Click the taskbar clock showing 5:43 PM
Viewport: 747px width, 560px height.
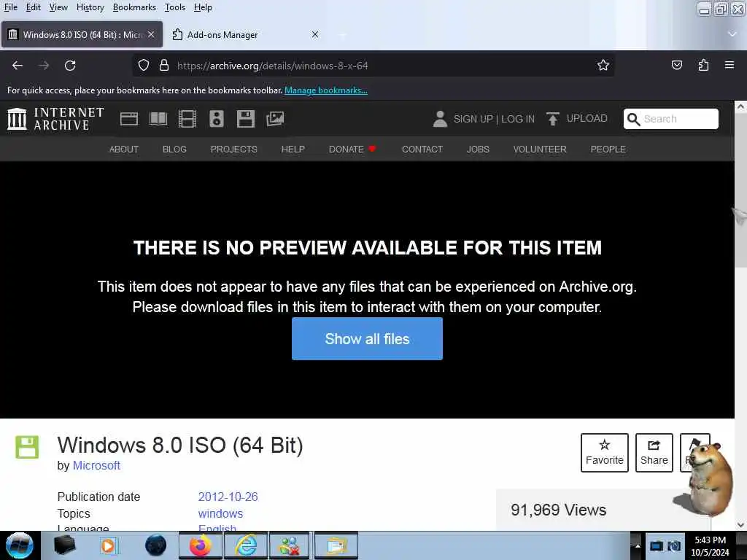point(710,545)
